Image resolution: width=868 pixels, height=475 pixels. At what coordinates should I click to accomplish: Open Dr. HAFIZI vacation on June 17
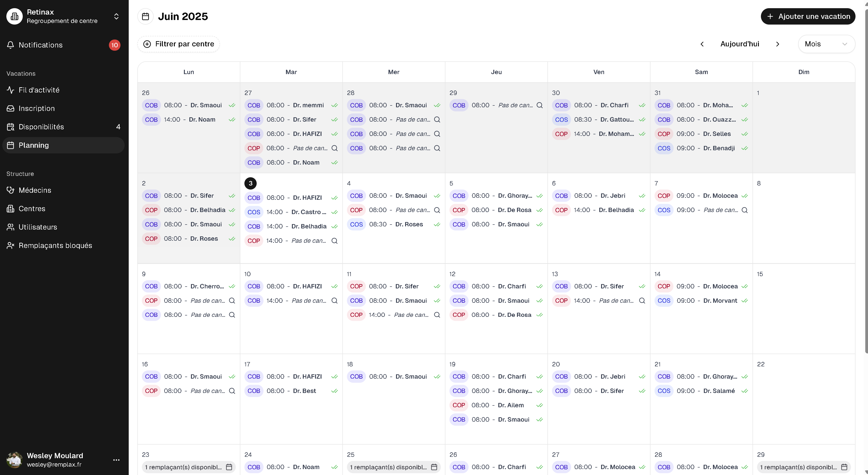(x=291, y=377)
